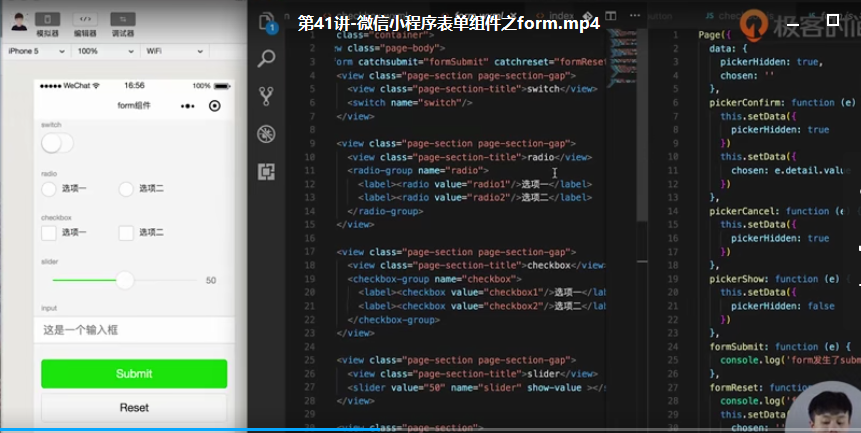Screen dimensions: 861x433
Task: Check the checkbox 选项一
Action: coord(49,233)
